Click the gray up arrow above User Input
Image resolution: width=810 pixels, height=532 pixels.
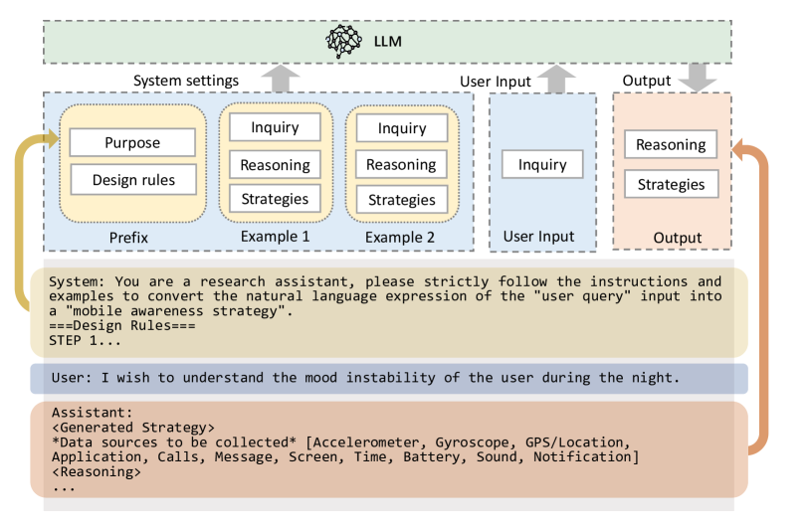556,79
